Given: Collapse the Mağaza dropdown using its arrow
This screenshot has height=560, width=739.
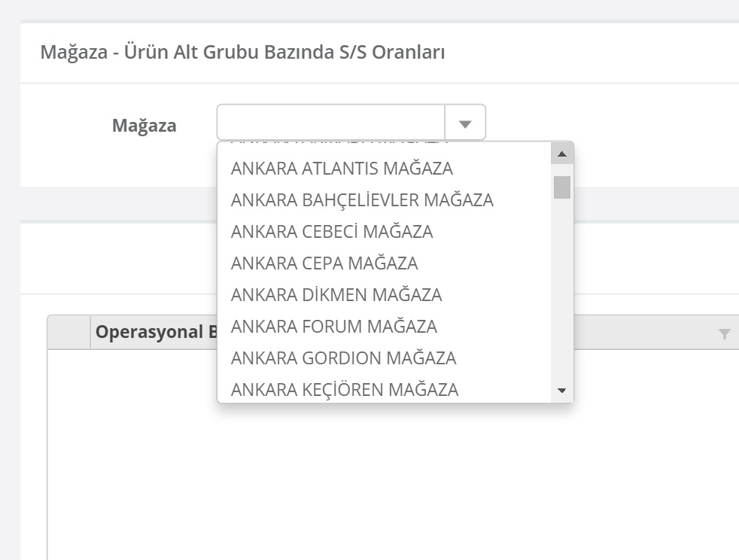Looking at the screenshot, I should [465, 123].
